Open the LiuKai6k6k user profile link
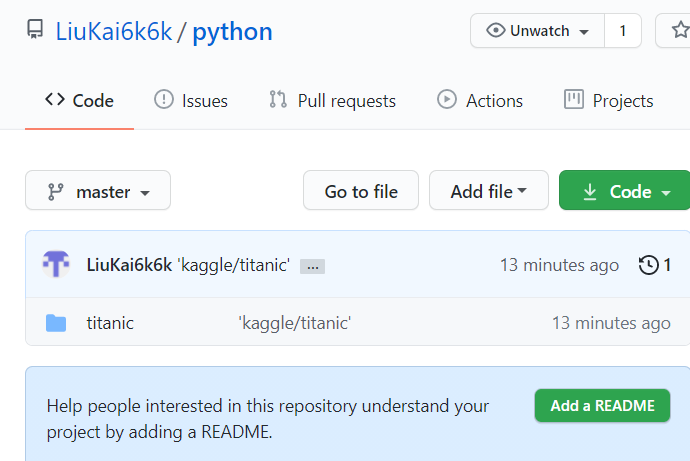This screenshot has height=461, width=690. (114, 32)
